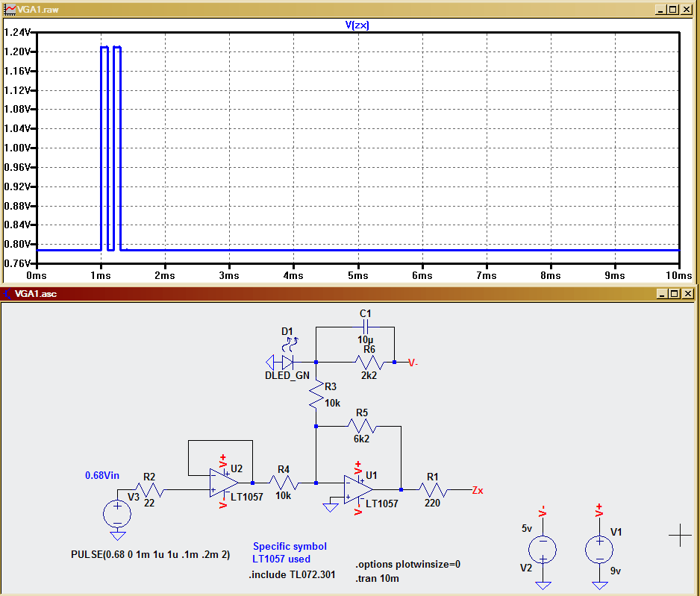The width and height of the screenshot is (700, 596).
Task: Click the 22 value of R2
Action: coord(149,504)
